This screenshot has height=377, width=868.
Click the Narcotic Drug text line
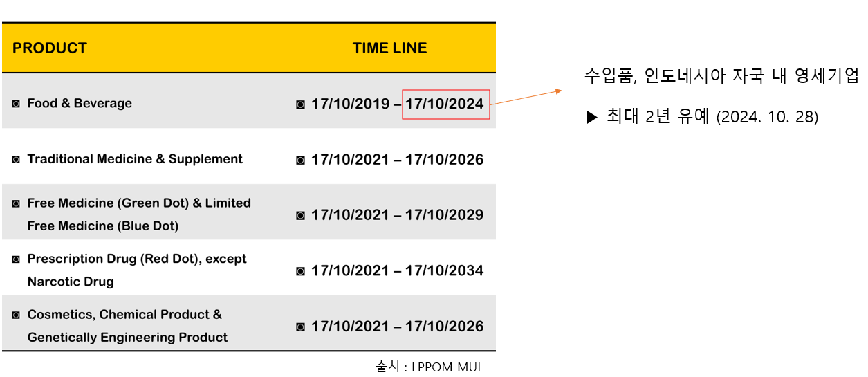click(71, 282)
